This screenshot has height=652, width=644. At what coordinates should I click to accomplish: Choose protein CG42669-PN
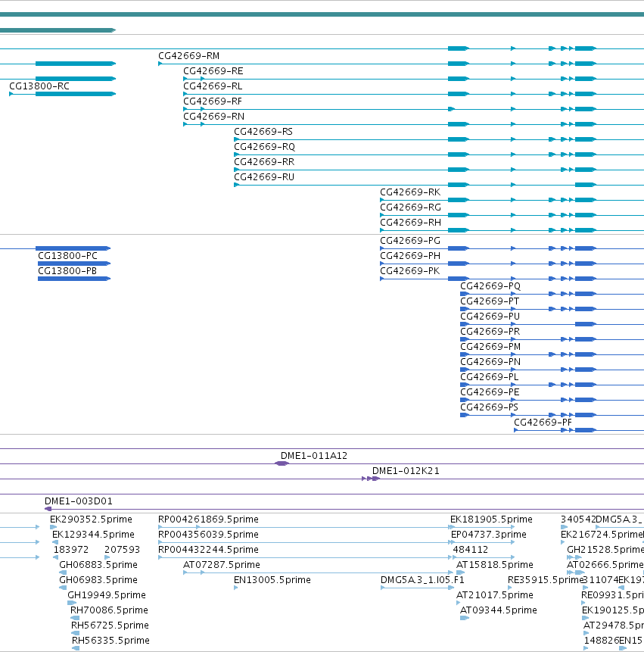click(490, 362)
